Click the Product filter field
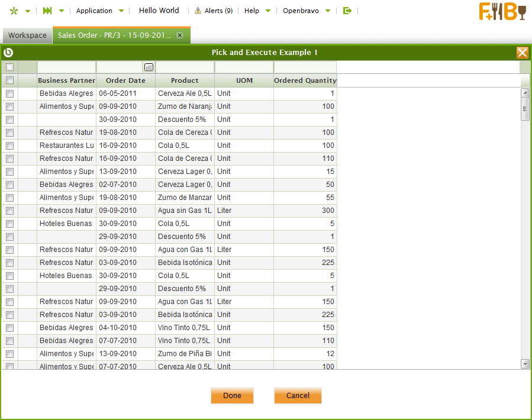532x420 pixels. (x=185, y=67)
